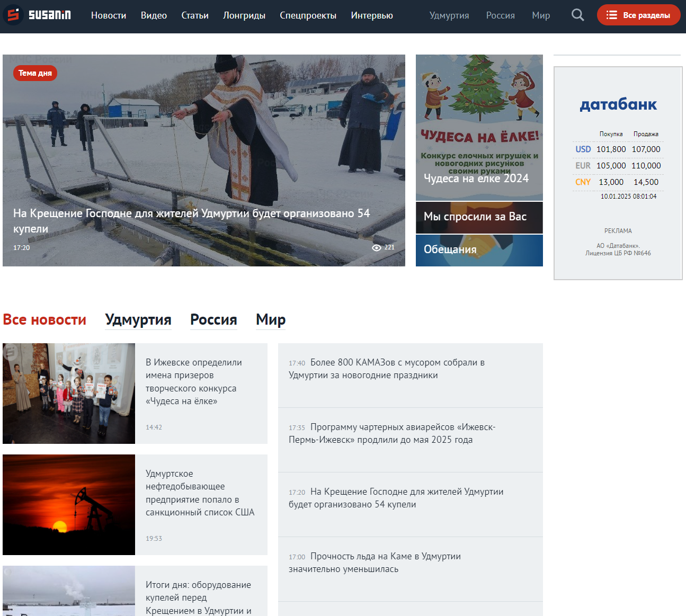Open Интервью menu item
686x616 pixels.
pos(372,15)
